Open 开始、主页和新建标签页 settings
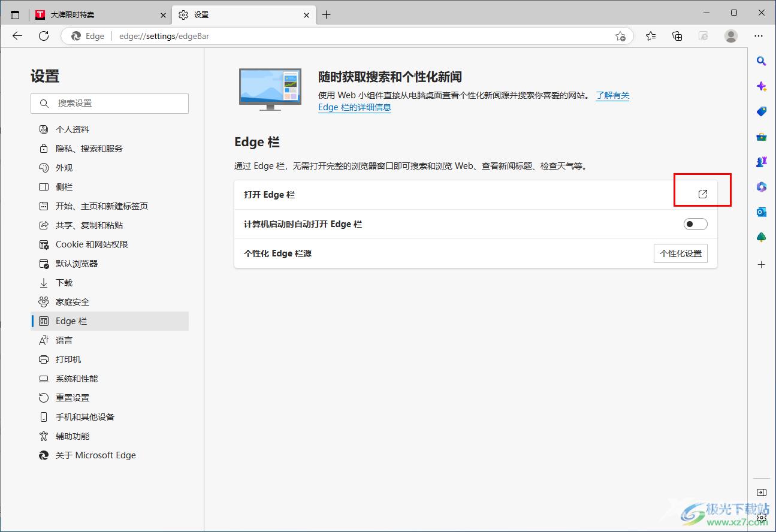Image resolution: width=776 pixels, height=532 pixels. 110,206
